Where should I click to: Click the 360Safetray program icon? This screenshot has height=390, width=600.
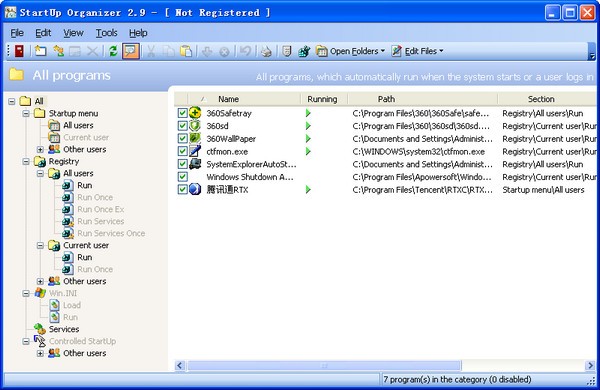pyautogui.click(x=195, y=113)
